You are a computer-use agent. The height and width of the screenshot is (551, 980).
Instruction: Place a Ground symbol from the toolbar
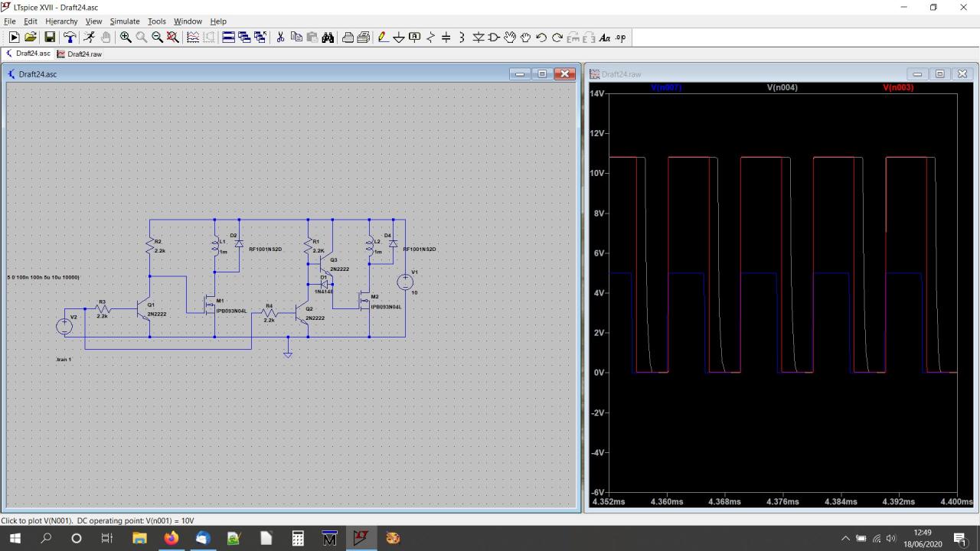tap(398, 37)
